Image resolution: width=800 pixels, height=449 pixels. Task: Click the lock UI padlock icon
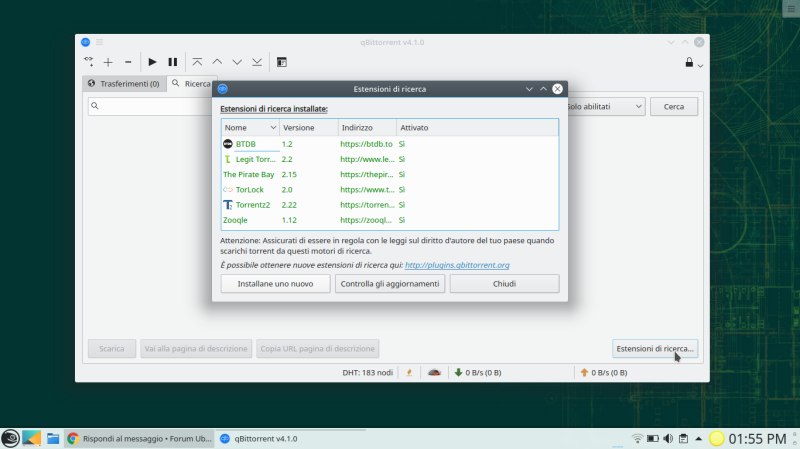[689, 62]
